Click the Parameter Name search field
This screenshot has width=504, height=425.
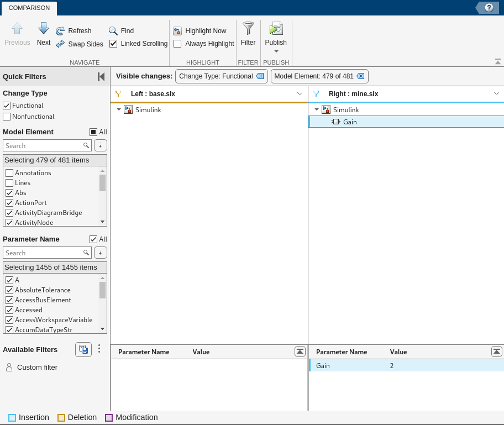47,253
